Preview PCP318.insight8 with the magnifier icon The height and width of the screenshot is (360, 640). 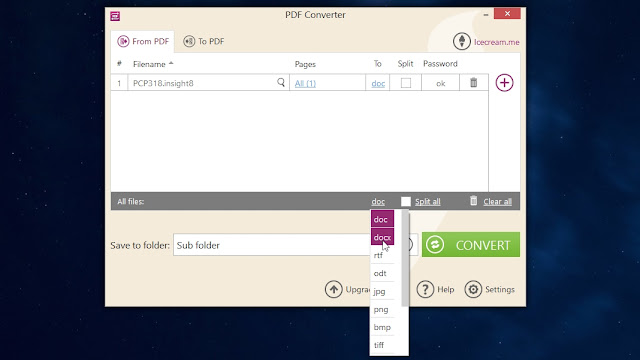(281, 82)
